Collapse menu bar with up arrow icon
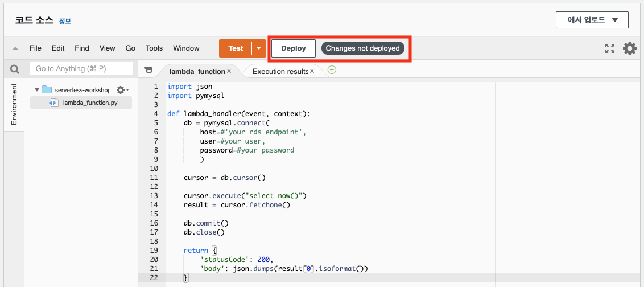The width and height of the screenshot is (644, 287). pos(15,48)
